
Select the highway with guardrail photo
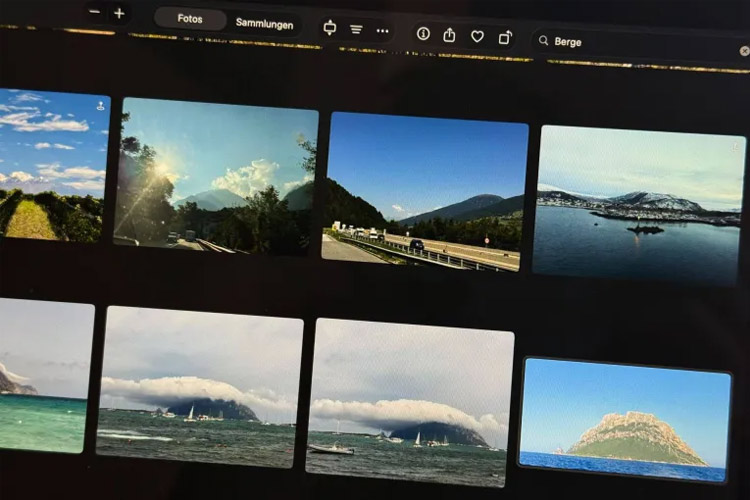[x=424, y=190]
